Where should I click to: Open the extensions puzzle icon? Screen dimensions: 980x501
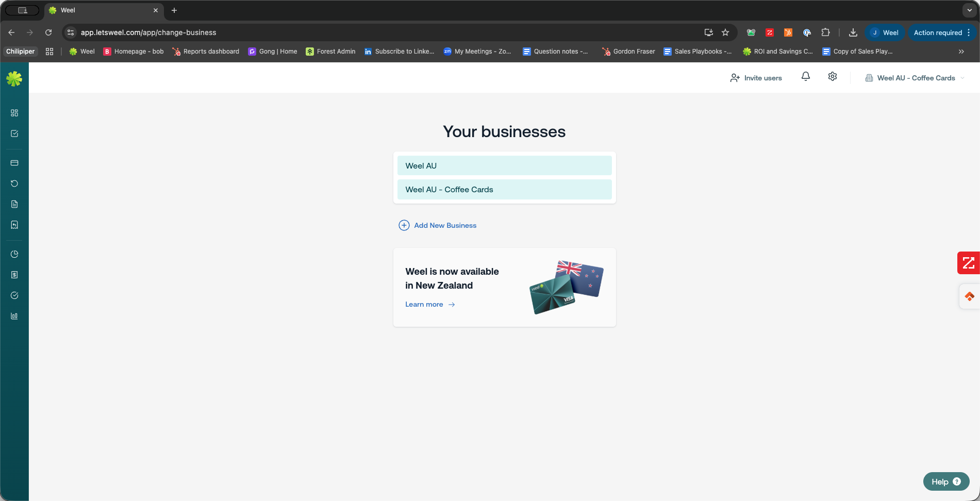(825, 32)
